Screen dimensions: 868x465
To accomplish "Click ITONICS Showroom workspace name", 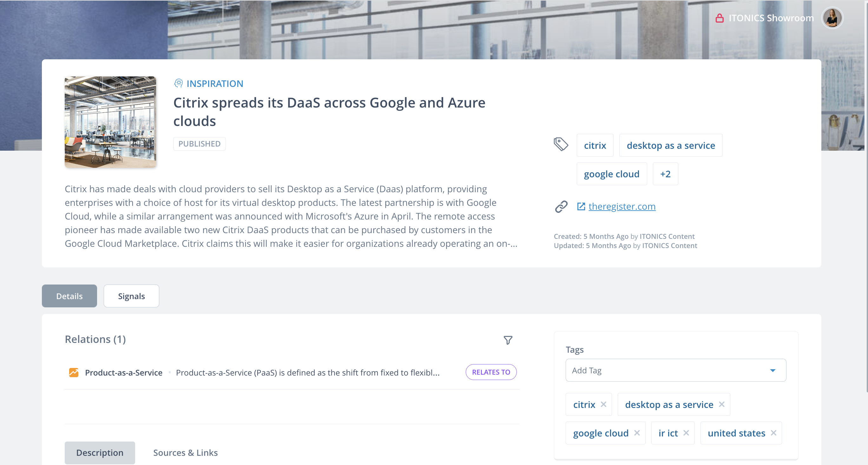I will pos(771,18).
